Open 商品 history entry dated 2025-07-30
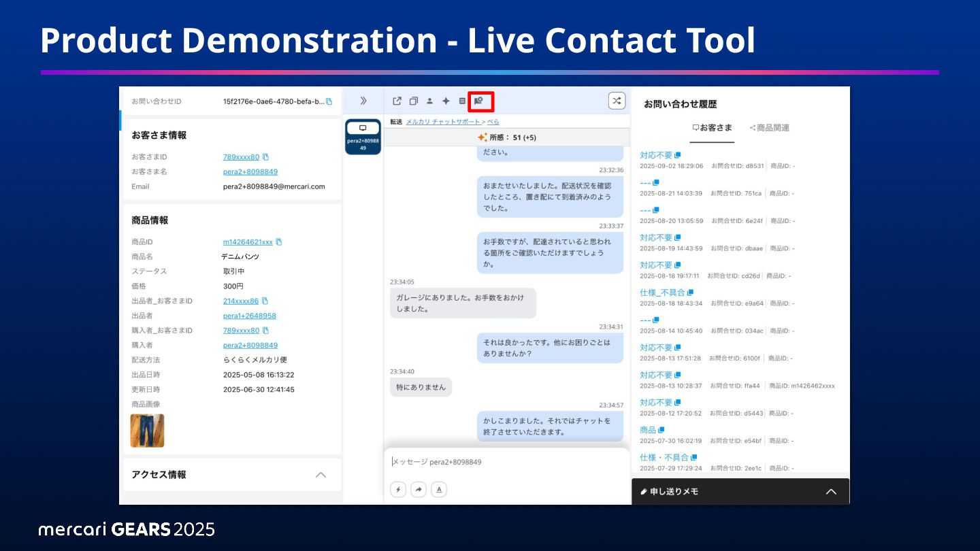The image size is (980, 551). (x=648, y=430)
